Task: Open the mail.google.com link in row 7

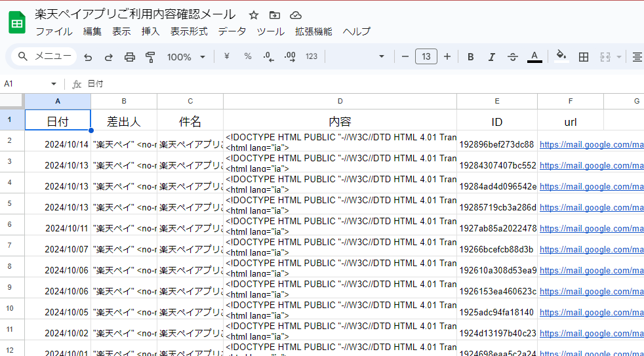Action: tap(592, 250)
